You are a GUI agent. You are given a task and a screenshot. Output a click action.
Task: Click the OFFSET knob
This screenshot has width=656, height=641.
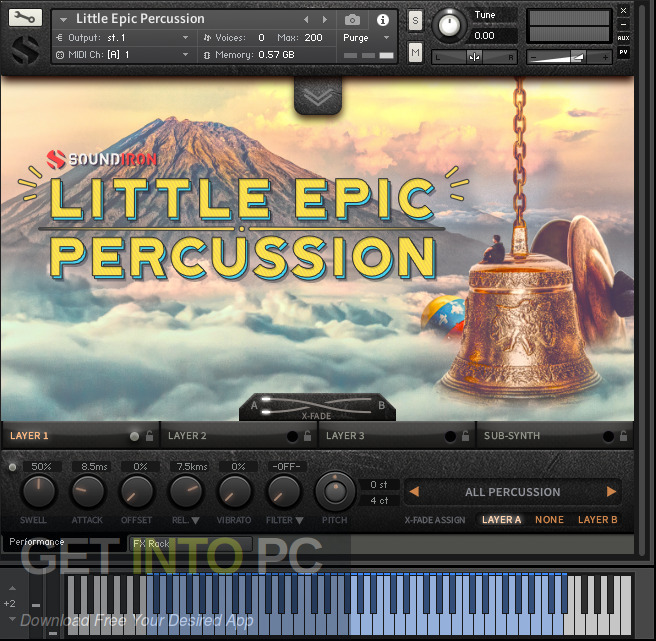[x=137, y=492]
